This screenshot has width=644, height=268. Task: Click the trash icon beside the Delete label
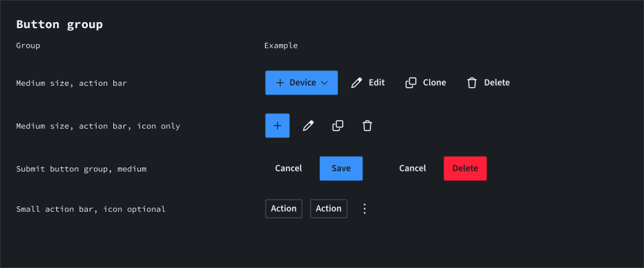pyautogui.click(x=472, y=83)
